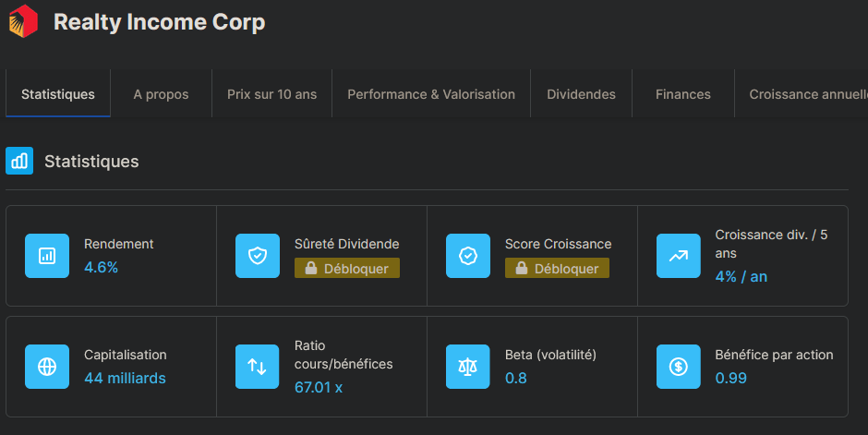
Task: Click the Realty Income Corp logo icon
Action: [23, 21]
